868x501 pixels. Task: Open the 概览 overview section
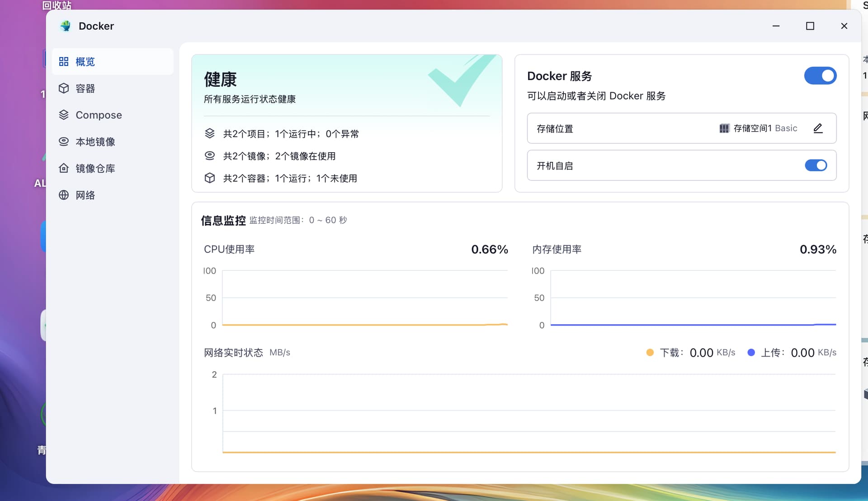(113, 61)
